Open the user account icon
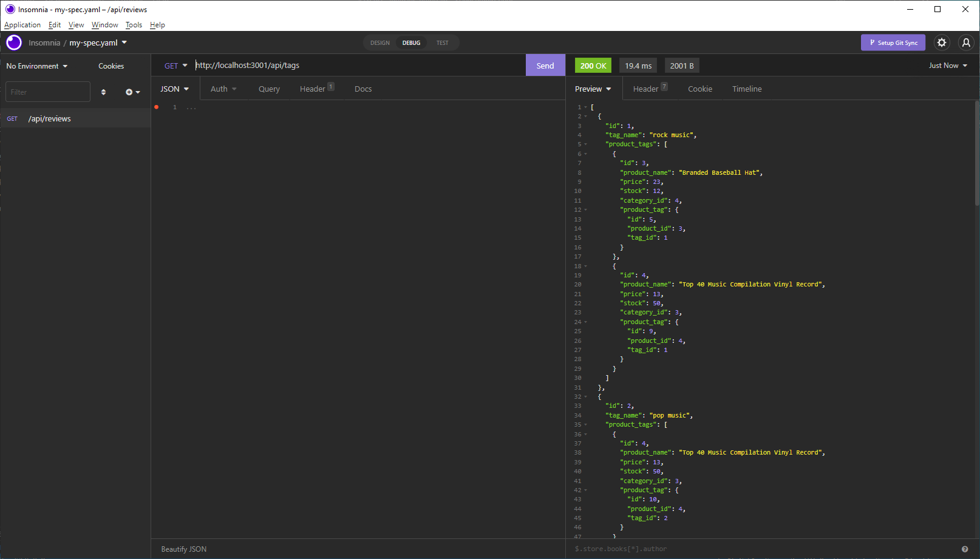Image resolution: width=980 pixels, height=559 pixels. [966, 42]
